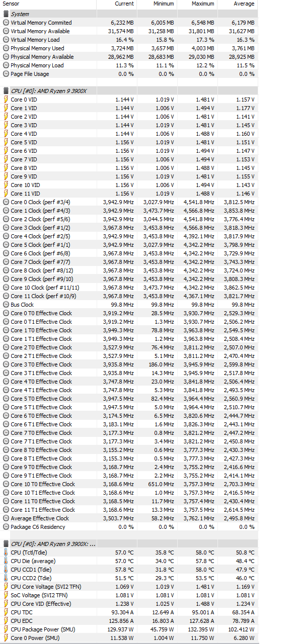Screen dimensions: 302x644
Task: Click the clock icon for Core 0 Clock (perf #3/4)
Action: tap(6, 202)
